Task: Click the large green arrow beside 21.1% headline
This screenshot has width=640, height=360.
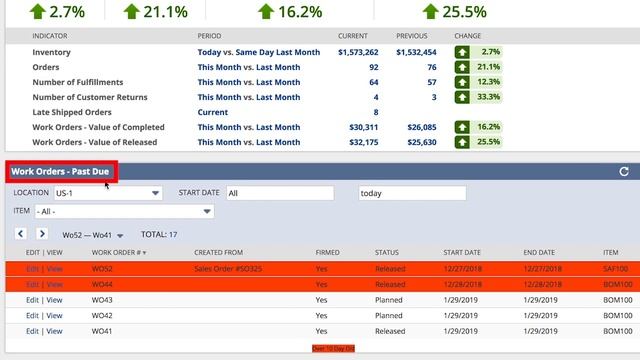Action: click(131, 11)
